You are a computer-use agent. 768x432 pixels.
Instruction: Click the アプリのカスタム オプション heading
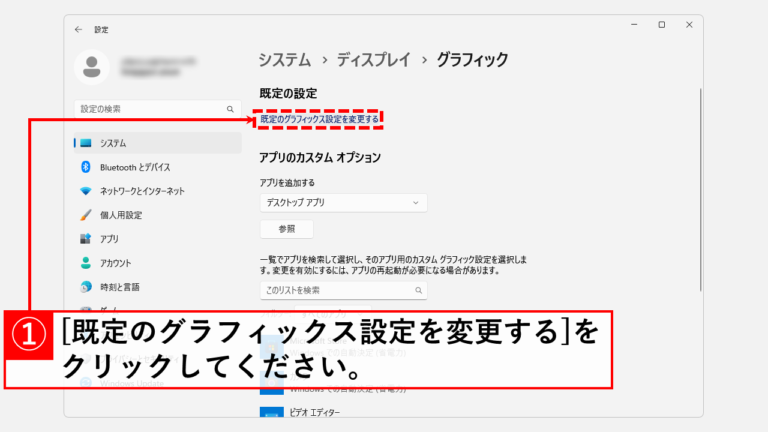(x=320, y=158)
